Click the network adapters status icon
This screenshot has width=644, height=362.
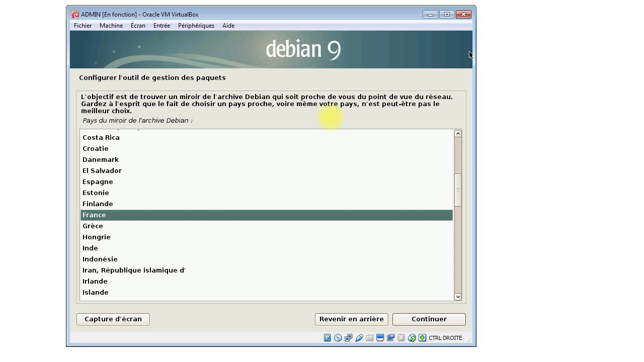[349, 338]
